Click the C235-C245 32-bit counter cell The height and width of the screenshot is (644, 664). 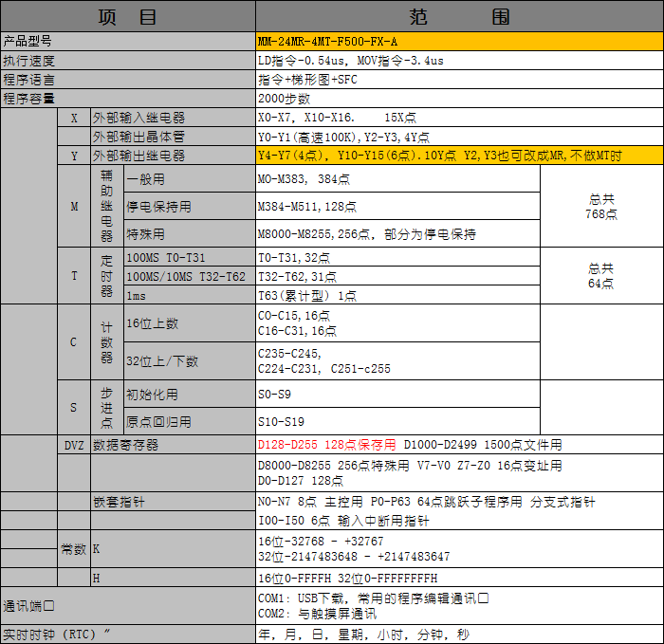coord(397,360)
